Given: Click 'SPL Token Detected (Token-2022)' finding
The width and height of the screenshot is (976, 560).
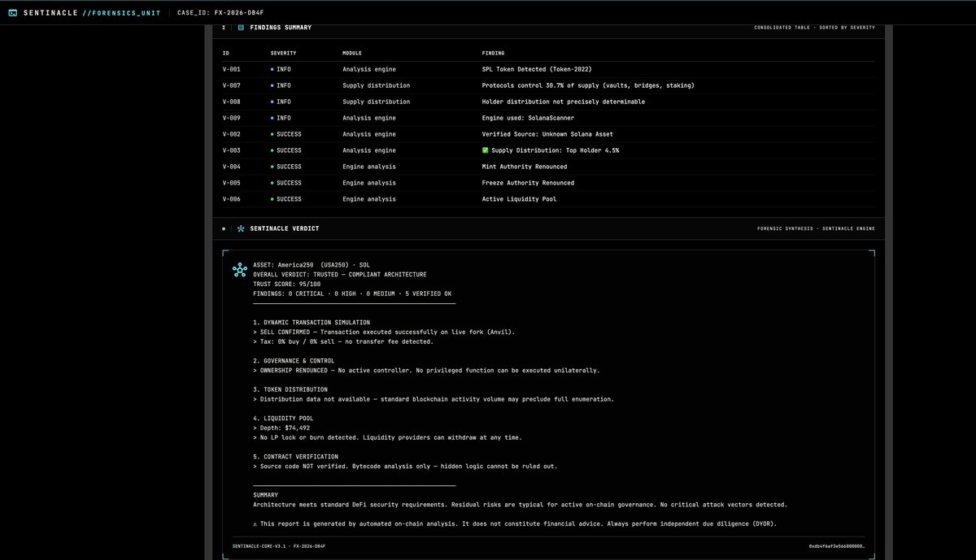Looking at the screenshot, I should coord(538,69).
